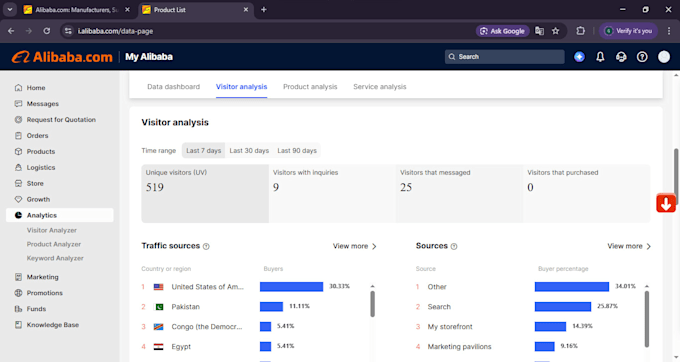Click the Alibaba.com logo
680x362 pixels.
[x=62, y=57]
